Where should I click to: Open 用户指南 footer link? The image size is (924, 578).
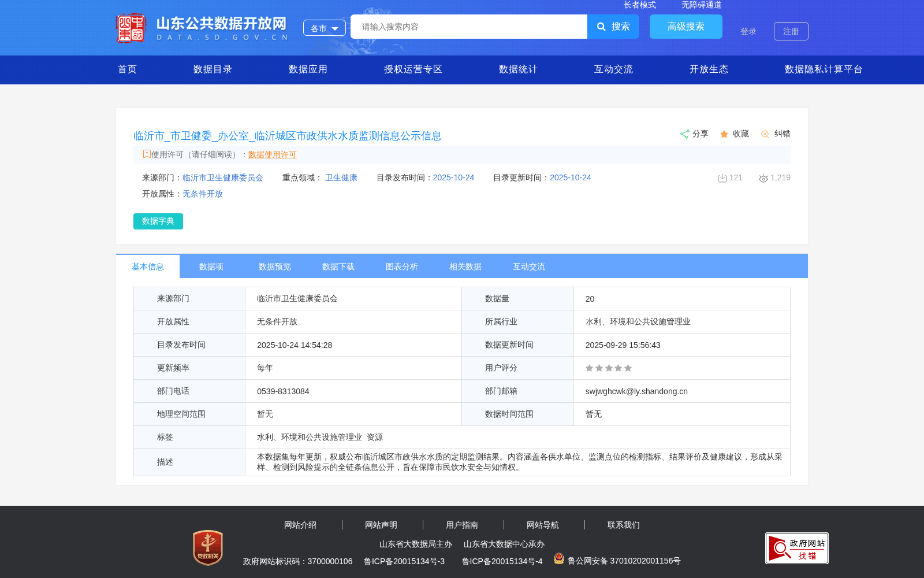coord(462,525)
